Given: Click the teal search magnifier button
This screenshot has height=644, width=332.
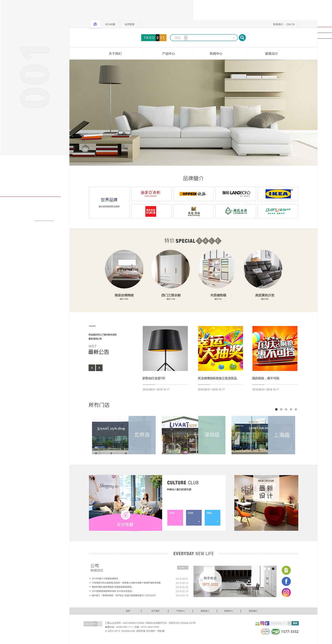Looking at the screenshot, I should [242, 38].
